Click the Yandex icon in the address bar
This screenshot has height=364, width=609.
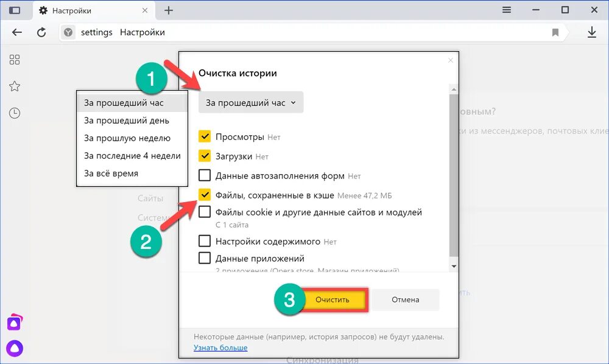pyautogui.click(x=68, y=32)
